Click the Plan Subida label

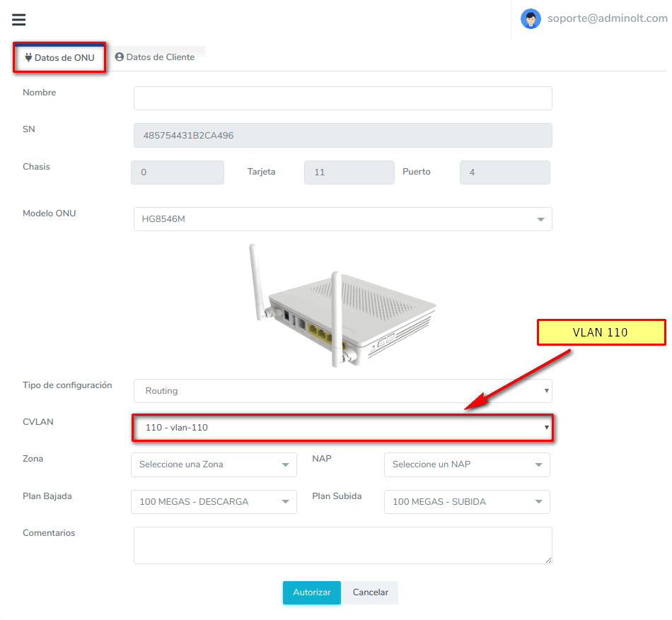[337, 496]
